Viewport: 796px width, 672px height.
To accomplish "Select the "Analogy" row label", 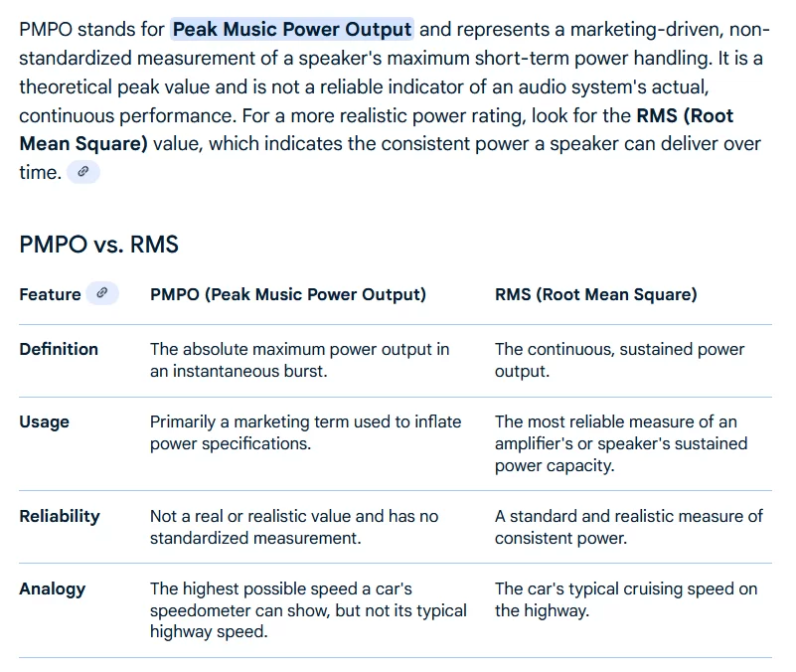I will 53,588.
